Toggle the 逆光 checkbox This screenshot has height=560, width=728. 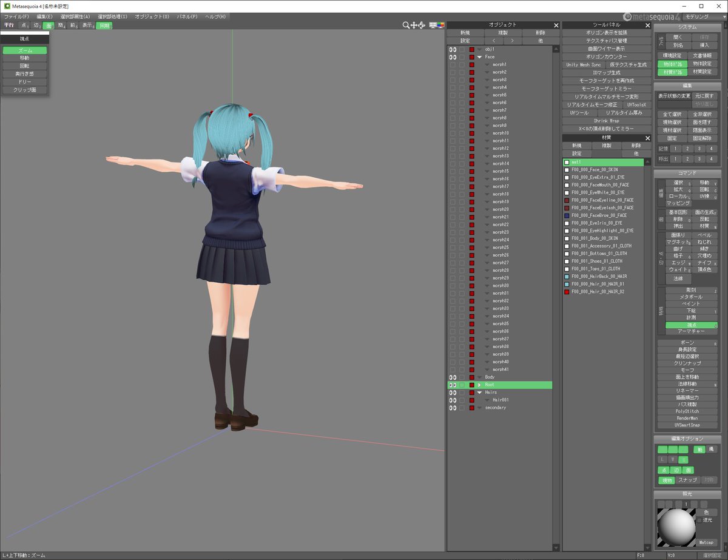pyautogui.click(x=699, y=520)
